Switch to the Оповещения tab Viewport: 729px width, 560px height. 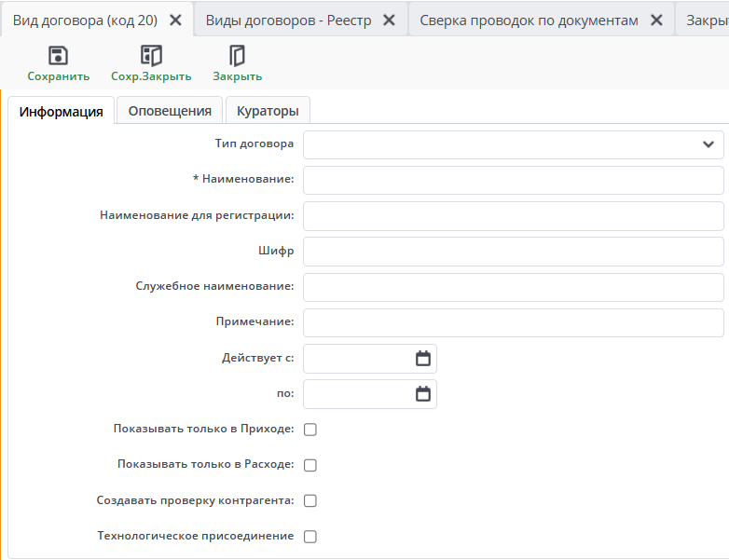pos(170,111)
